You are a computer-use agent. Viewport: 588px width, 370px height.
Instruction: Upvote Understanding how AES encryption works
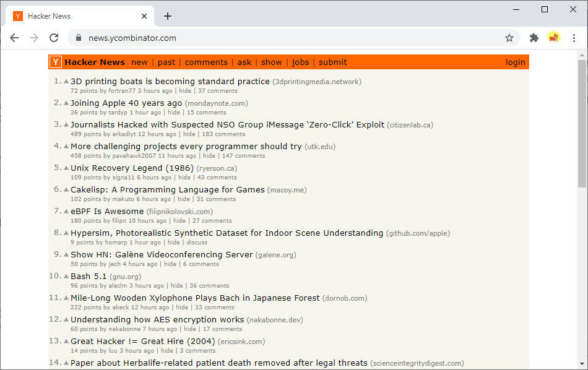pyautogui.click(x=66, y=320)
